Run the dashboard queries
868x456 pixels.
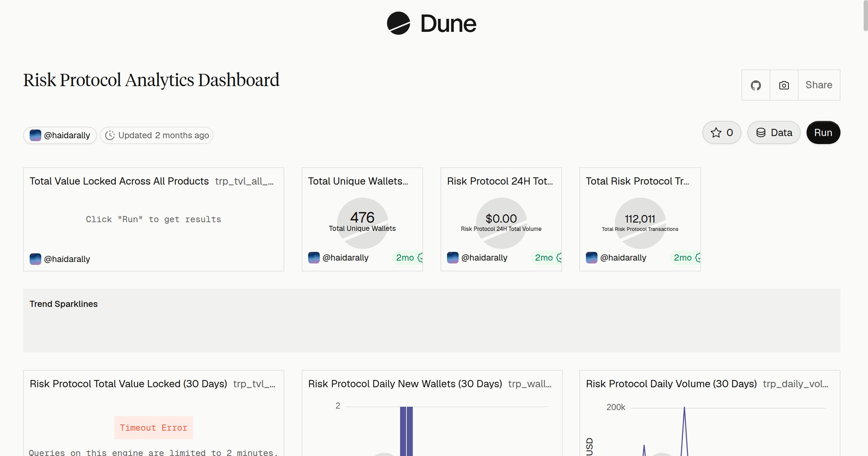[x=823, y=132]
